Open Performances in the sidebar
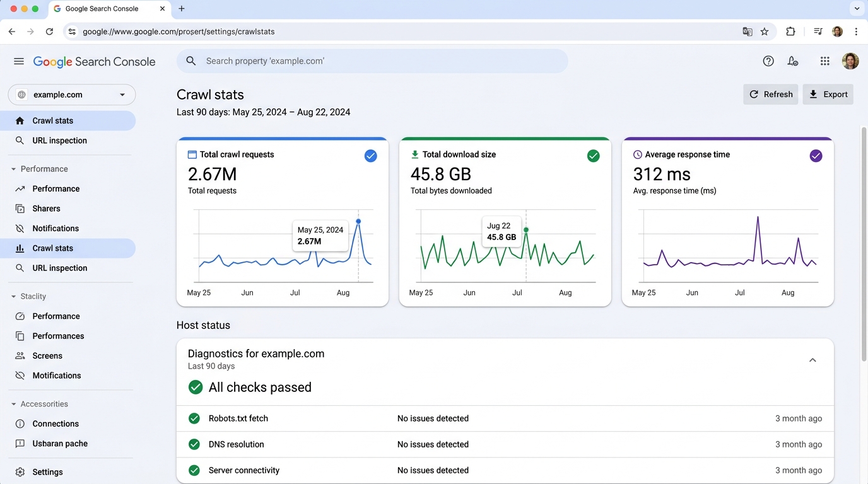 pyautogui.click(x=67, y=336)
